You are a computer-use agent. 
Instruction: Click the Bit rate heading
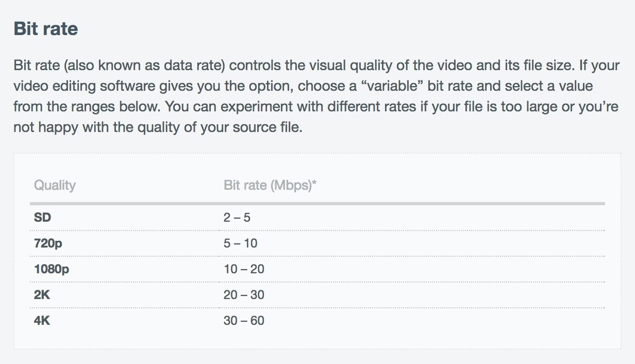click(46, 29)
